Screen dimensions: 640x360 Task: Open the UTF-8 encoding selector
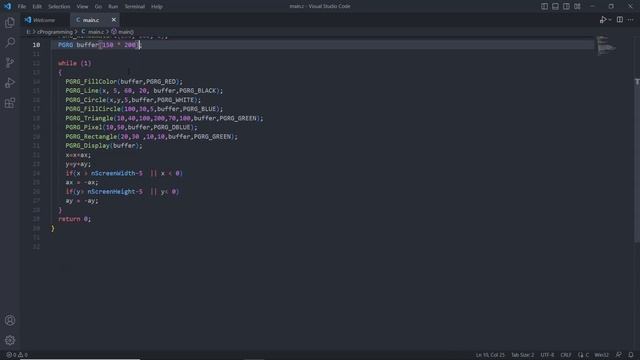[547, 355]
